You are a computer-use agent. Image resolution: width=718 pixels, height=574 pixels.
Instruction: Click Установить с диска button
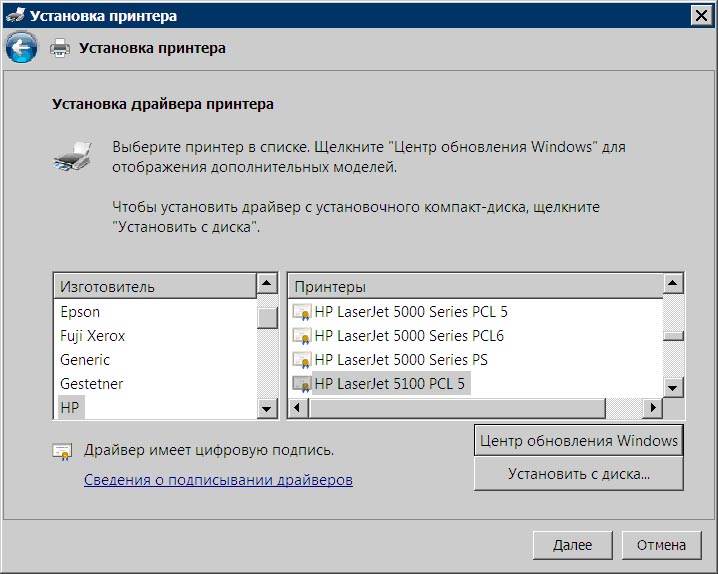tap(578, 474)
